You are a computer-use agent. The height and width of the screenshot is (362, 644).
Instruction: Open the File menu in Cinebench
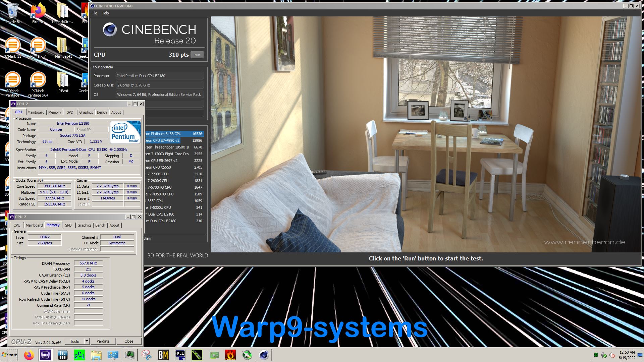[x=94, y=13]
